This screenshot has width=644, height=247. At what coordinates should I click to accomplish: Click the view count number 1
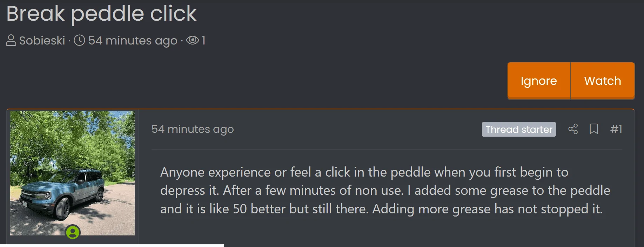coord(203,41)
